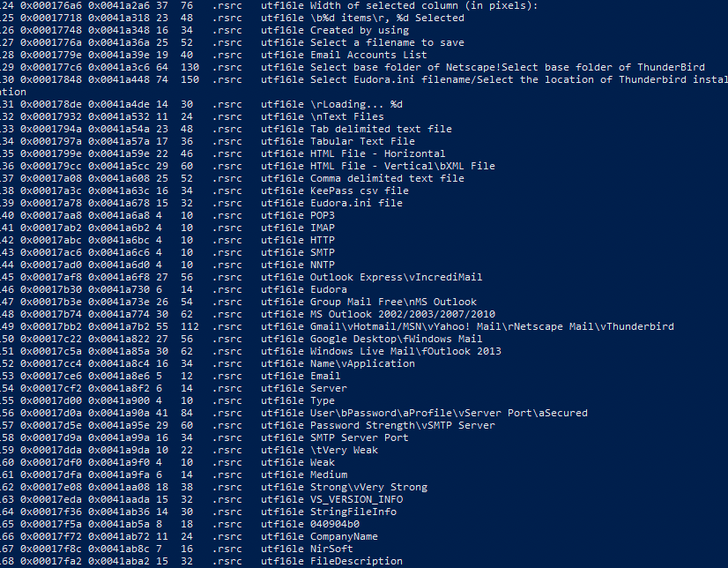Select the 'Medium' strength string
Screen dimensions: 728x568
pyautogui.click(x=329, y=475)
